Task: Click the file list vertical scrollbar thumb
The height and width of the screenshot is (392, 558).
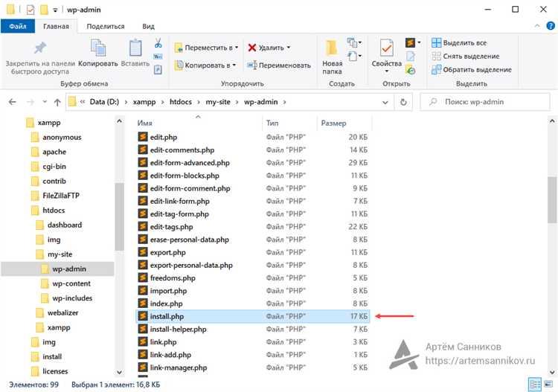Action: 552,199
